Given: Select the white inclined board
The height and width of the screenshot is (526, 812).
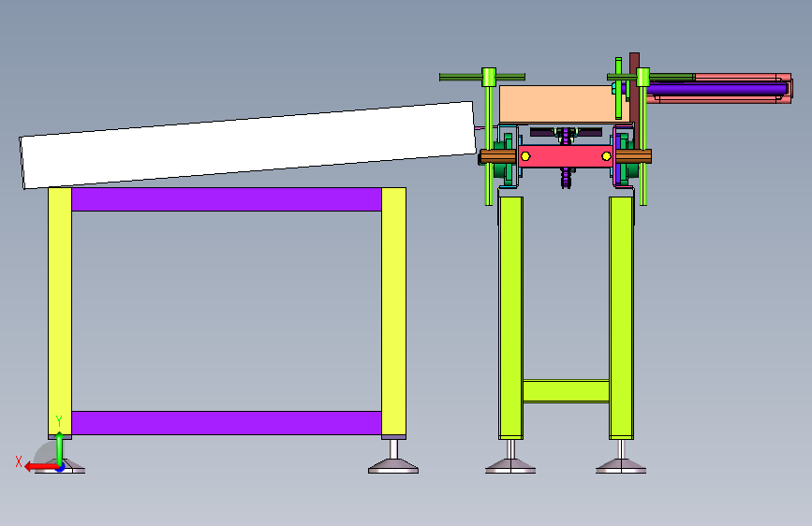Looking at the screenshot, I should coord(247,145).
